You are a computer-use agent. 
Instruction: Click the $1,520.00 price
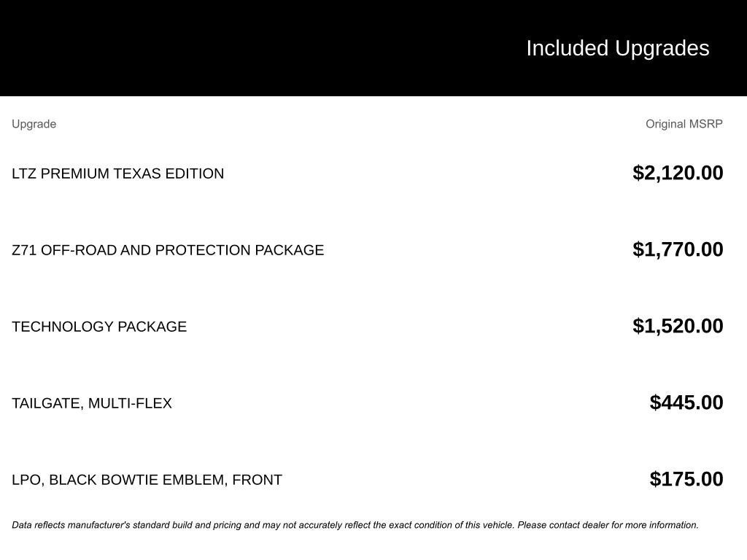[x=678, y=326]
